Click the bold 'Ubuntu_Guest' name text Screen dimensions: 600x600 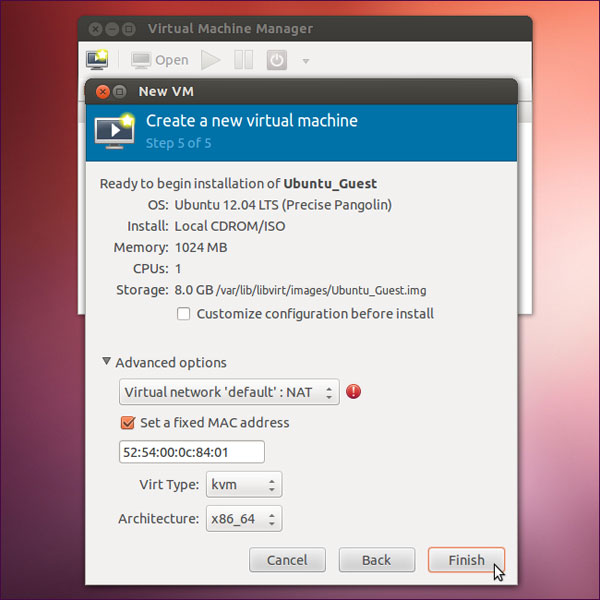pyautogui.click(x=330, y=184)
